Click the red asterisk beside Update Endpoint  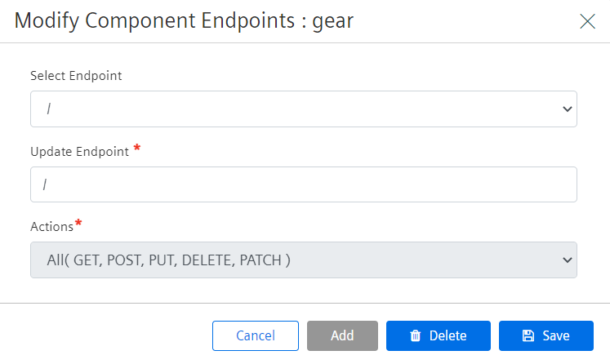point(137,148)
